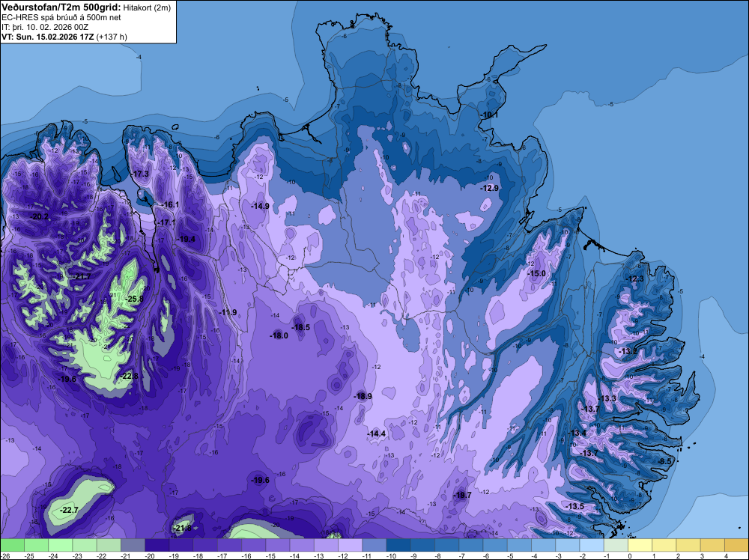Click the -21.8 temperature label
Screen dimensions: 749x560
coord(183,528)
